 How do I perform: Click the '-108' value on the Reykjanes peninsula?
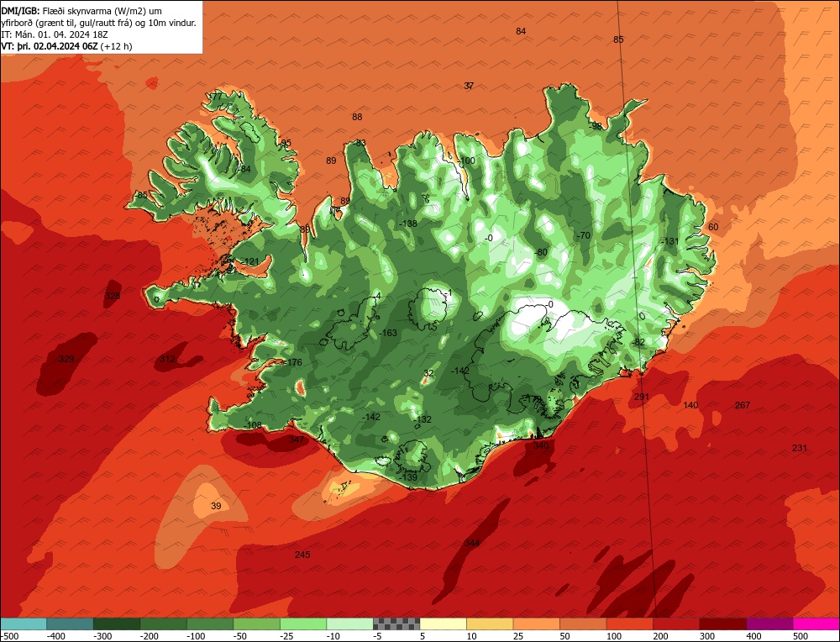coord(253,425)
